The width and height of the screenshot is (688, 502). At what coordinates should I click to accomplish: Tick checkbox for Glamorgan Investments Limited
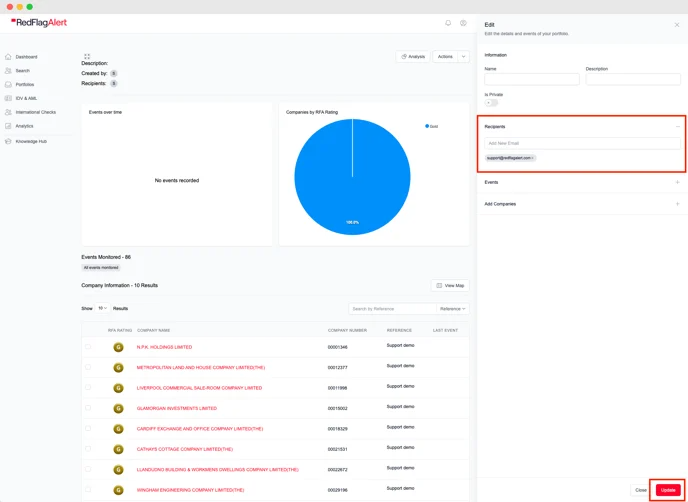coord(88,408)
